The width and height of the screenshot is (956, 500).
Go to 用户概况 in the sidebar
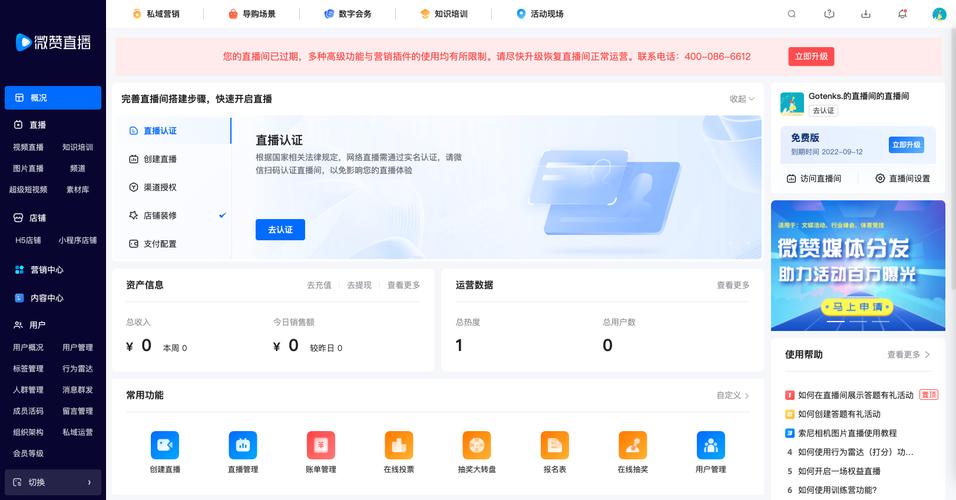(x=28, y=348)
